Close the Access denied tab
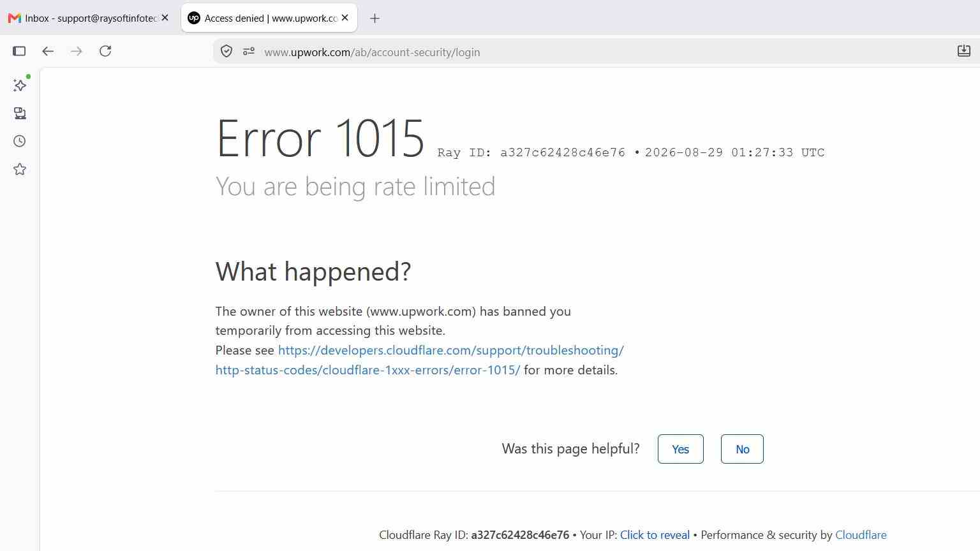 pos(345,18)
